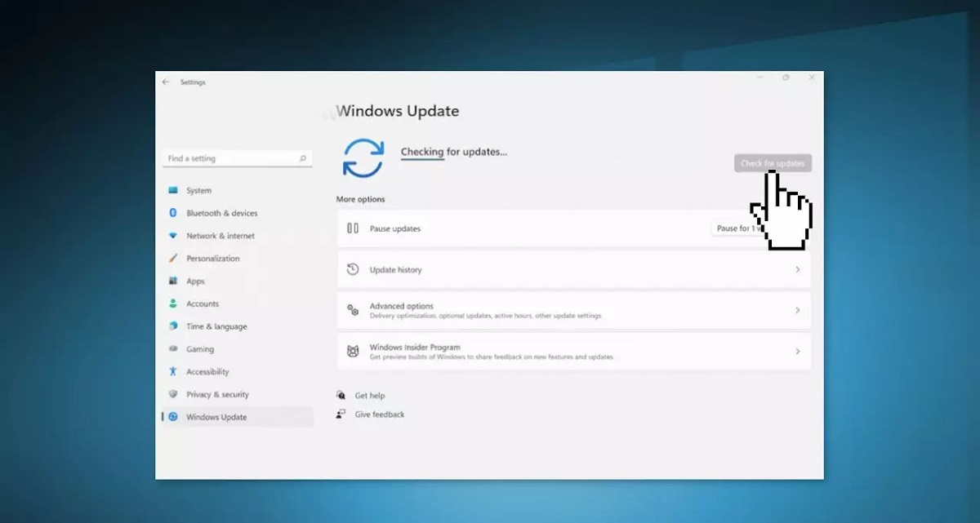
Task: Click the Bluetooth icon in sidebar
Action: tap(173, 213)
